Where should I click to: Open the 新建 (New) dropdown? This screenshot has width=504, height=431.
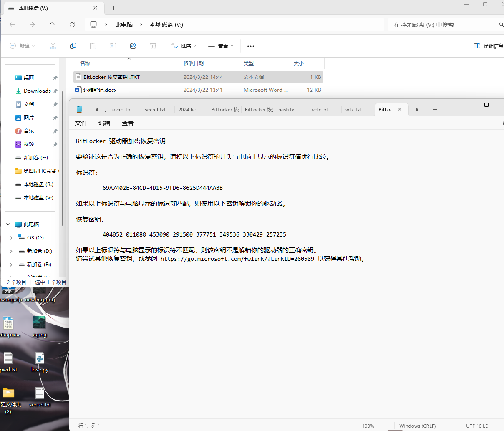click(x=22, y=46)
